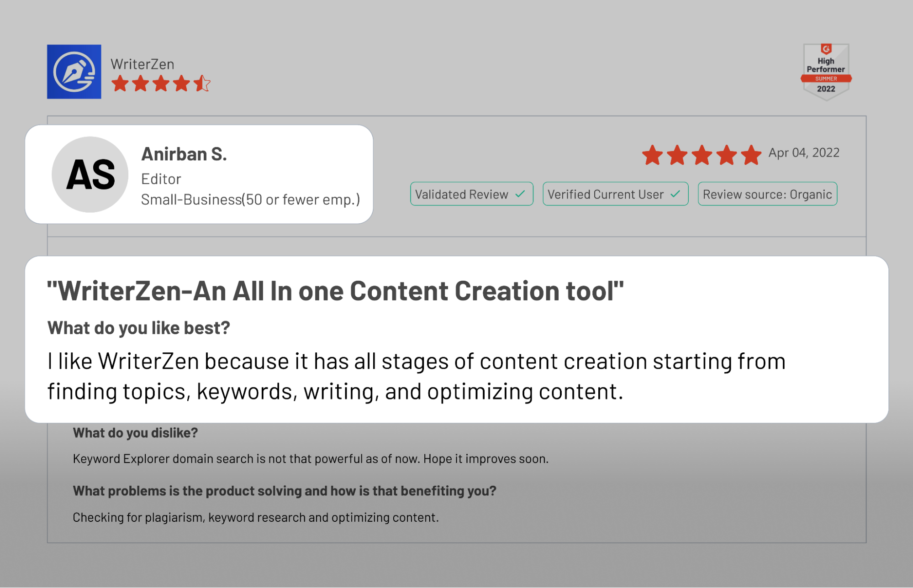This screenshot has height=588, width=913.
Task: Click the Checking for plagiarism answer text
Action: click(256, 517)
